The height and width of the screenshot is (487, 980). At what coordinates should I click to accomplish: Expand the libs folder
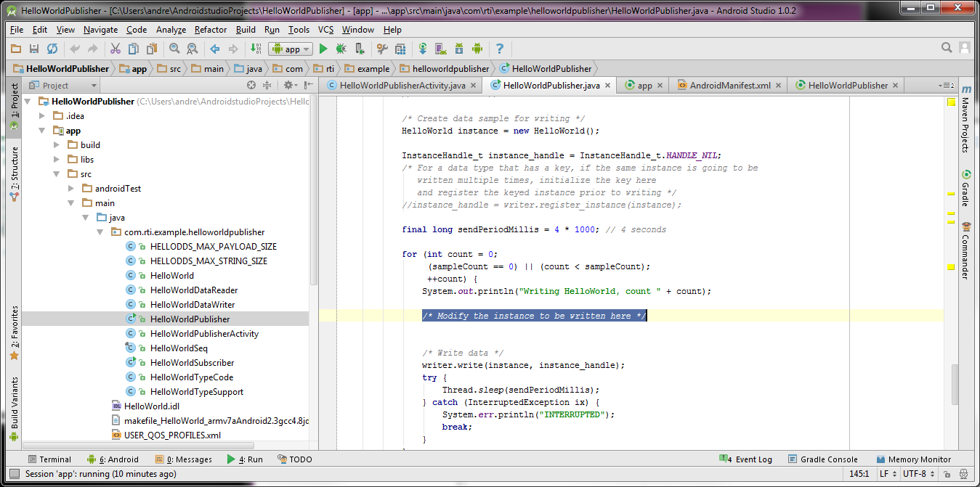point(57,160)
